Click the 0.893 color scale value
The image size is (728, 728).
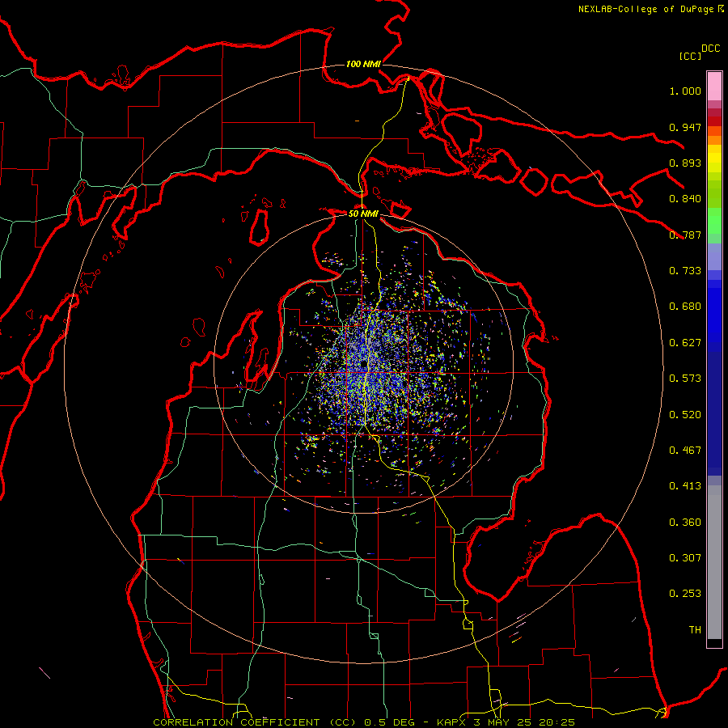[685, 163]
